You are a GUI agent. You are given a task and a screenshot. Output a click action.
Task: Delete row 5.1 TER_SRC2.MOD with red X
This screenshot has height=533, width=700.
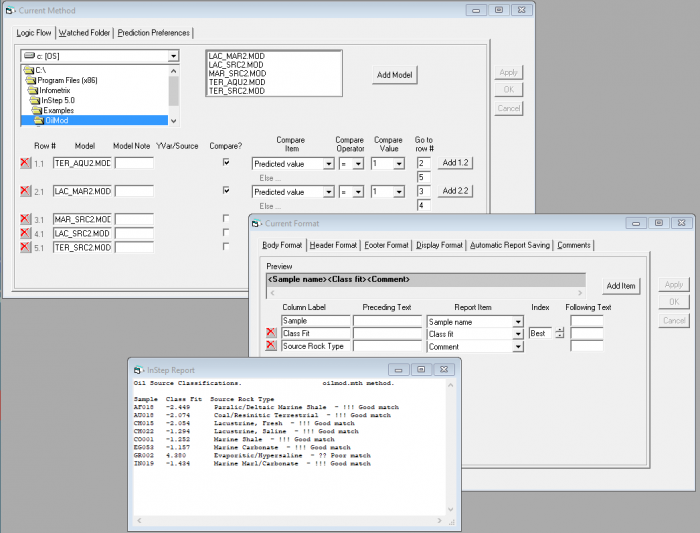[25, 247]
